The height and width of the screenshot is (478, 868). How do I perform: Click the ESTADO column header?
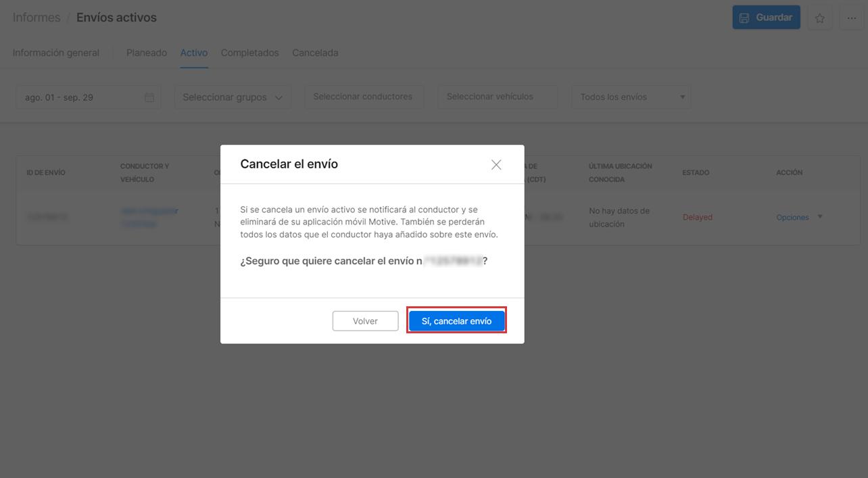pos(696,172)
